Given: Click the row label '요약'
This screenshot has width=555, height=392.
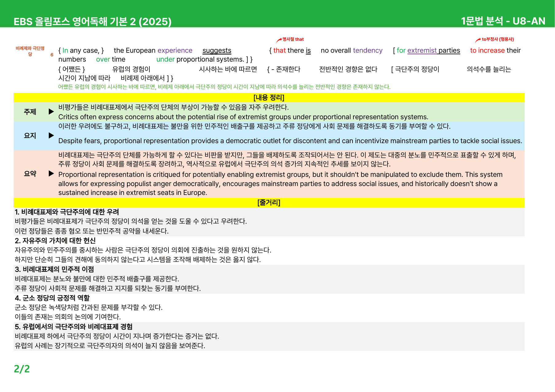Looking at the screenshot, I should click(30, 173).
